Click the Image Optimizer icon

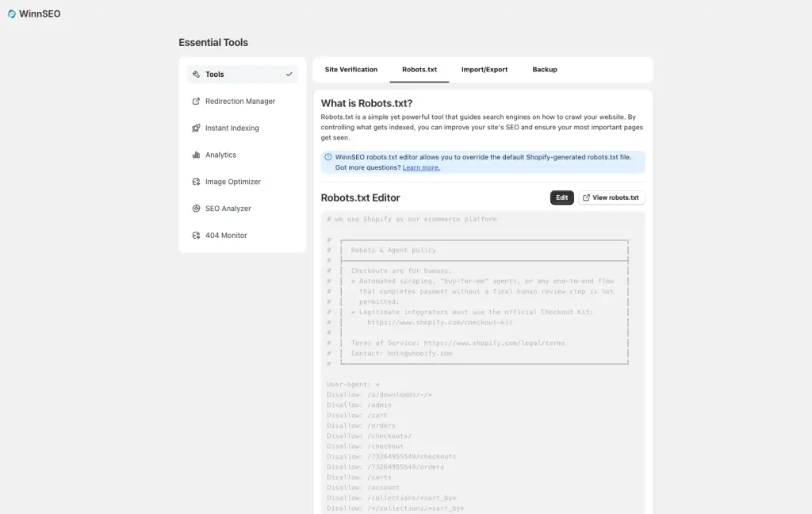[196, 182]
